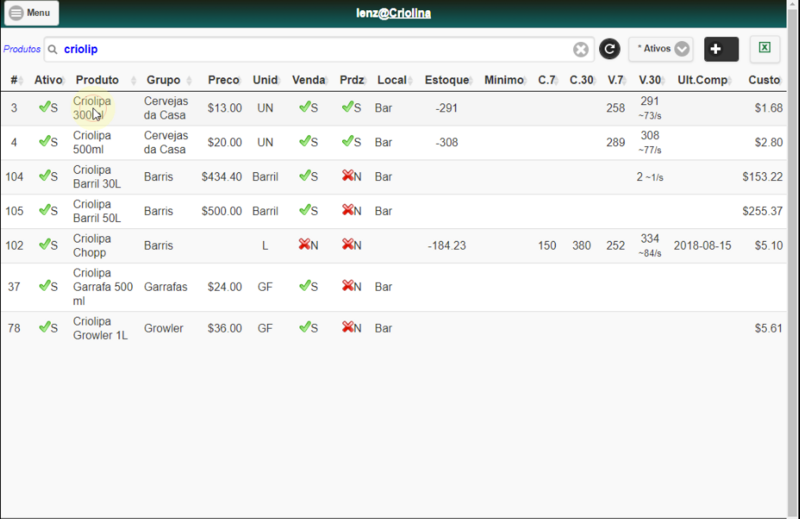This screenshot has height=519, width=800.
Task: Click search magnifier icon in search box
Action: 53,50
